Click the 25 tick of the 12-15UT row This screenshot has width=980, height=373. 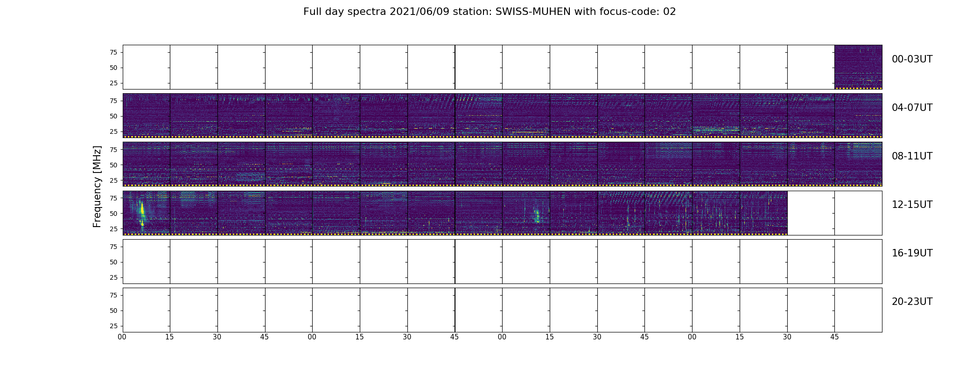click(113, 228)
